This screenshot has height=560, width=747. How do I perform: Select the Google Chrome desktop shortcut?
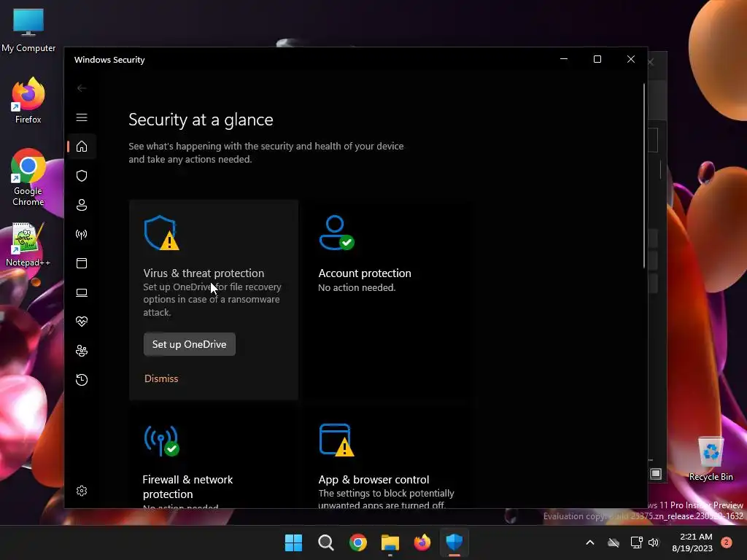(28, 178)
